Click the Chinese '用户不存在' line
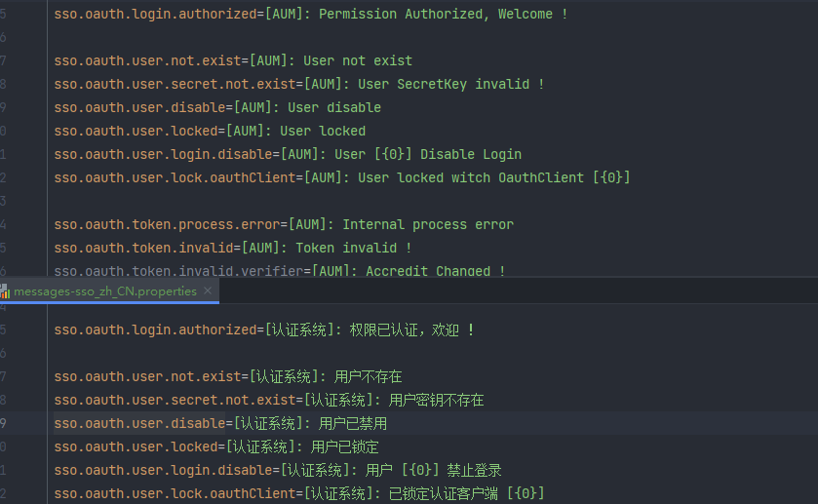This screenshot has width=818, height=504. (x=228, y=376)
